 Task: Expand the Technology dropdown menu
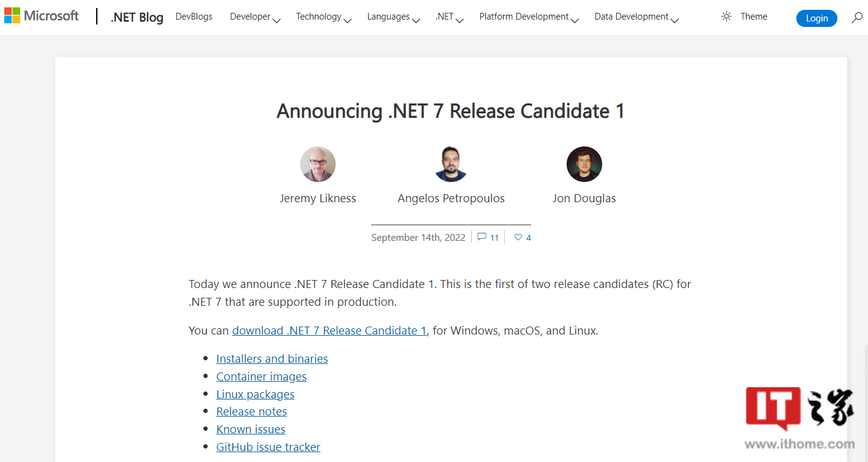pyautogui.click(x=323, y=17)
